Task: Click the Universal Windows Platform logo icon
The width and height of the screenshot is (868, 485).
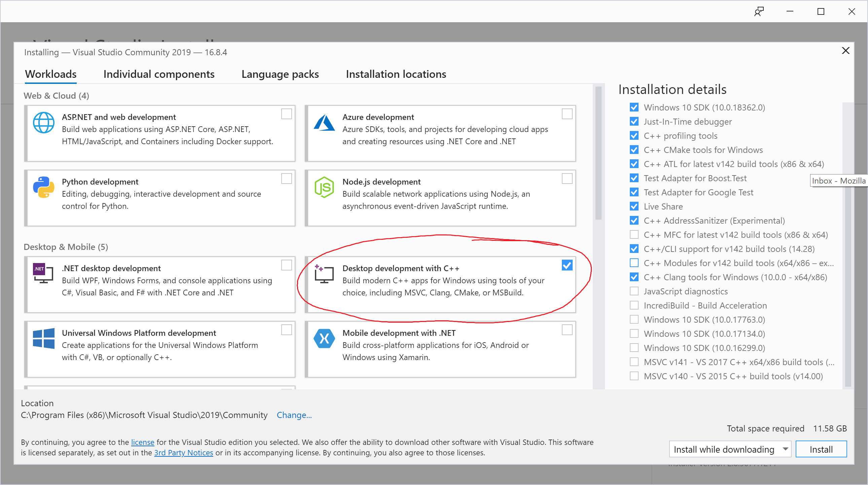Action: click(43, 338)
